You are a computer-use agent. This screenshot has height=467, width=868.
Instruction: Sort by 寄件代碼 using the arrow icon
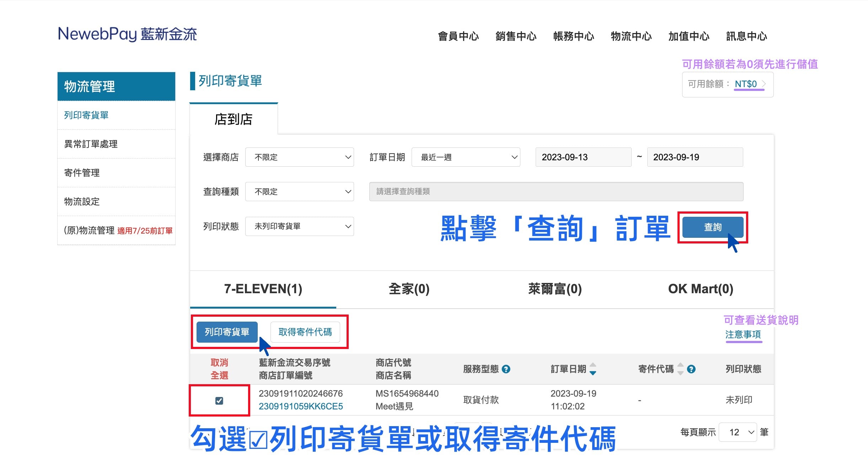click(680, 369)
